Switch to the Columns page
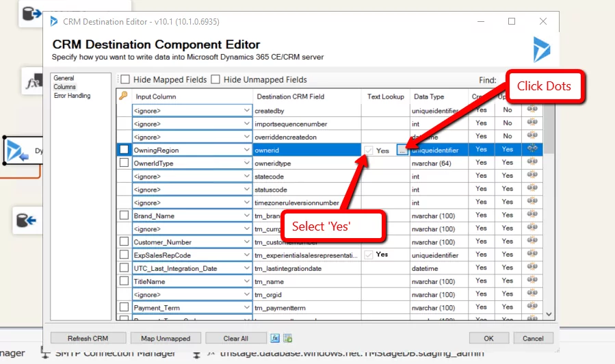This screenshot has height=364, width=615. click(65, 87)
